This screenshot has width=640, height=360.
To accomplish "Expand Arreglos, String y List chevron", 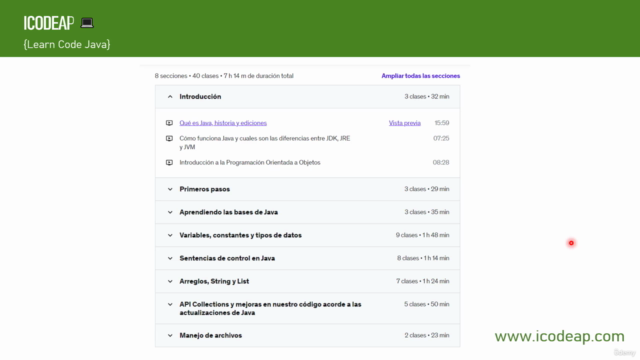I will (170, 281).
